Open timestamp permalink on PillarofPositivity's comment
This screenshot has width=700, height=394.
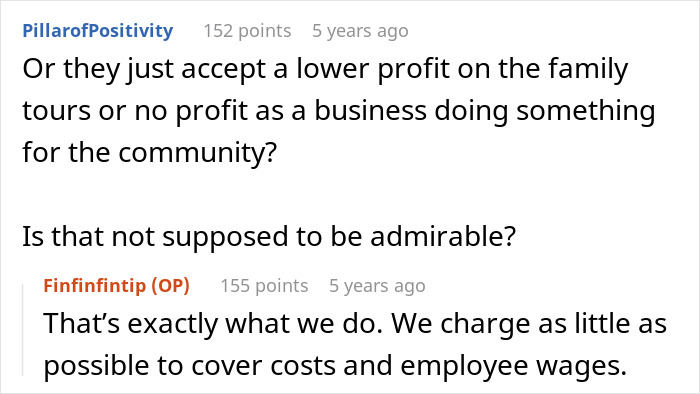360,31
